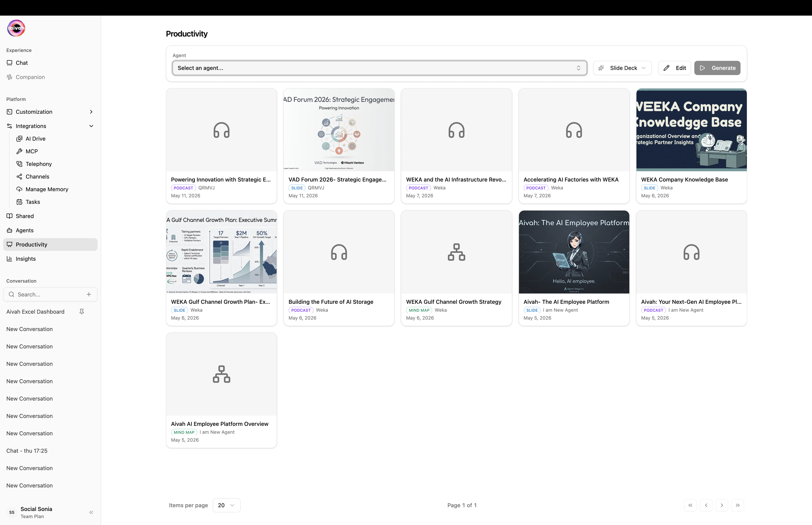Image resolution: width=812 pixels, height=525 pixels.
Task: Click the SS user avatar
Action: (12, 512)
